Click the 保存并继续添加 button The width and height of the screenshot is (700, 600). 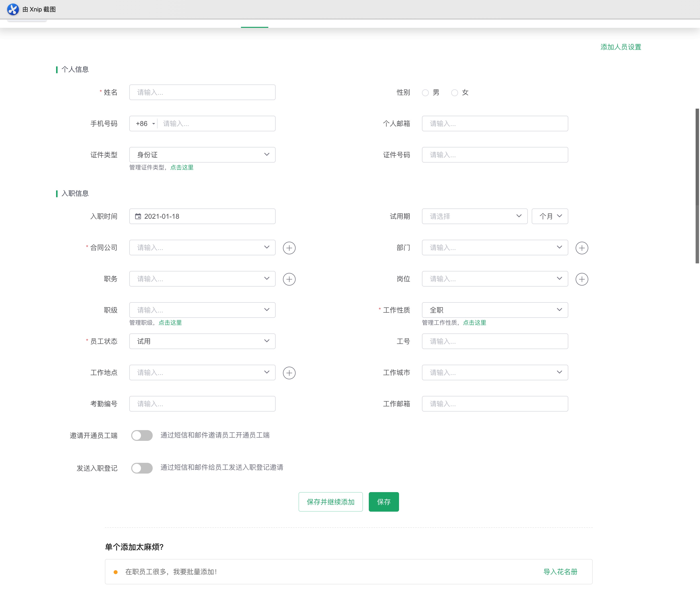click(x=330, y=502)
